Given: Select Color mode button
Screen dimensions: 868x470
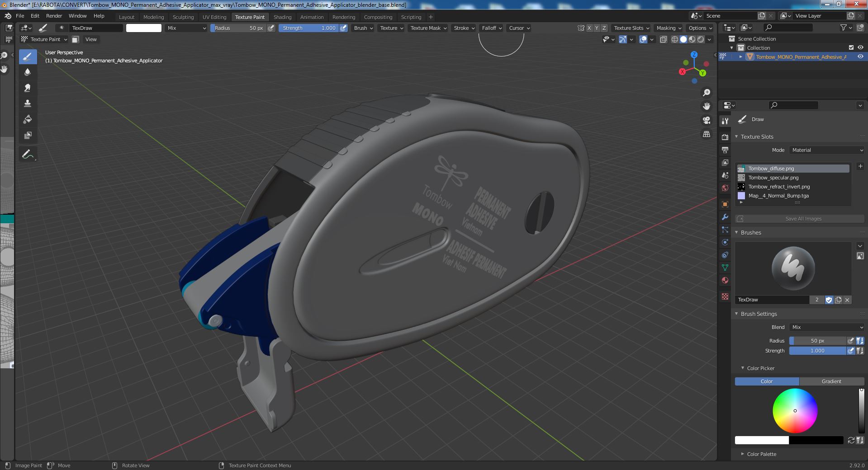Looking at the screenshot, I should tap(767, 381).
